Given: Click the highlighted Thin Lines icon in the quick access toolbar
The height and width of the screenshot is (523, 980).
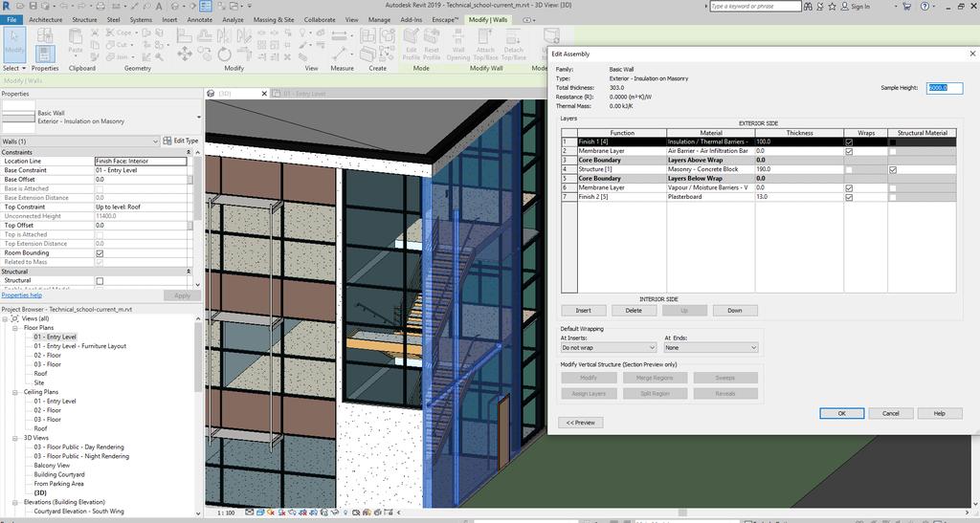Looking at the screenshot, I should coord(206,7).
